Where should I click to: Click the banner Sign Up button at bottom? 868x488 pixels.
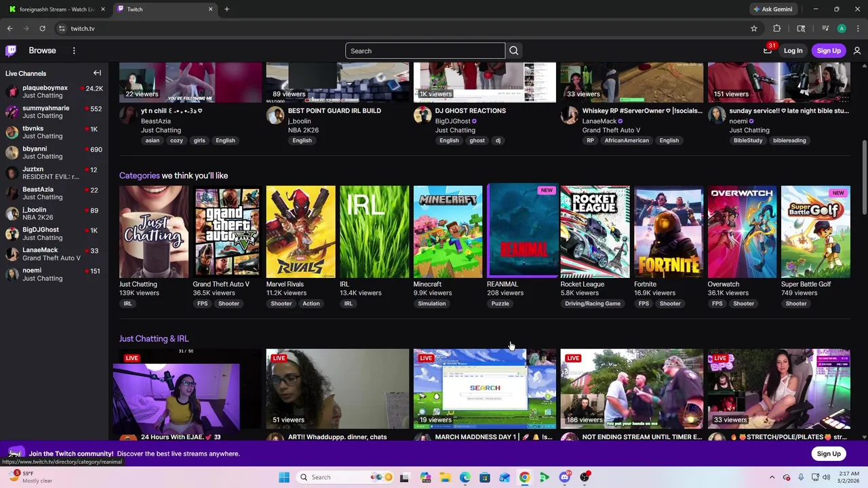(829, 453)
